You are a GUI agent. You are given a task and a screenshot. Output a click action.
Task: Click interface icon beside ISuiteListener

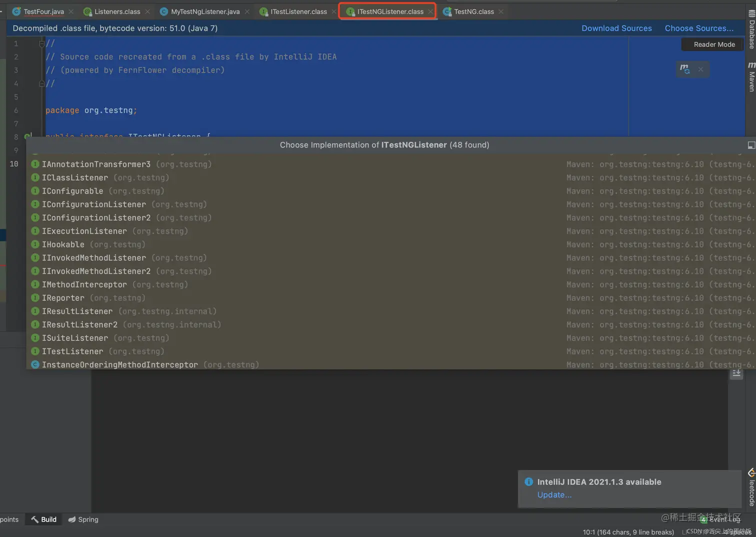click(35, 337)
